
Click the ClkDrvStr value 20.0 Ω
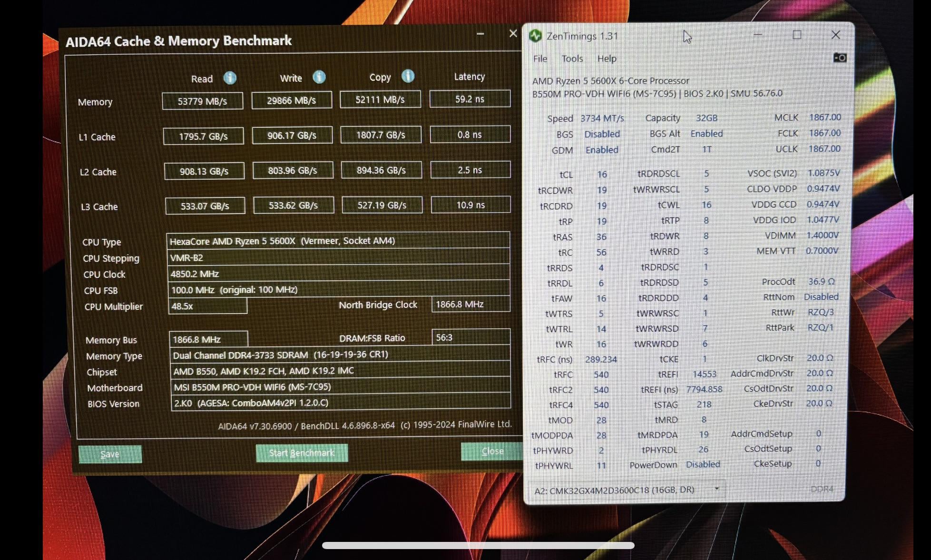(820, 358)
